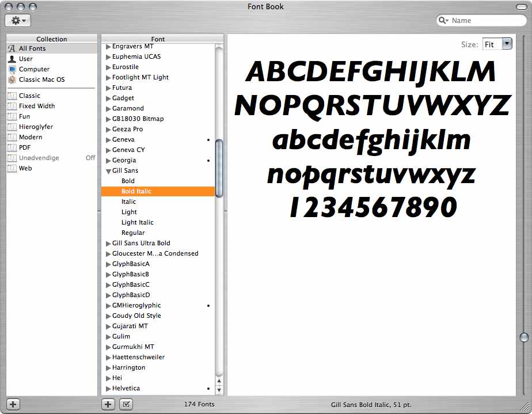Click the window resize grip corner

coord(525,406)
